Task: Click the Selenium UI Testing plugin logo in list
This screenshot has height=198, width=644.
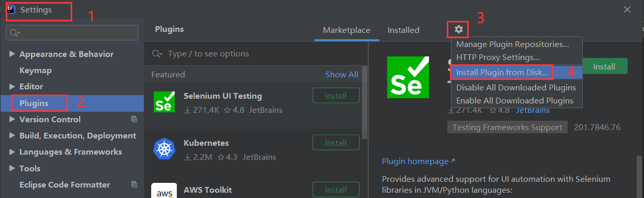Action: click(164, 102)
